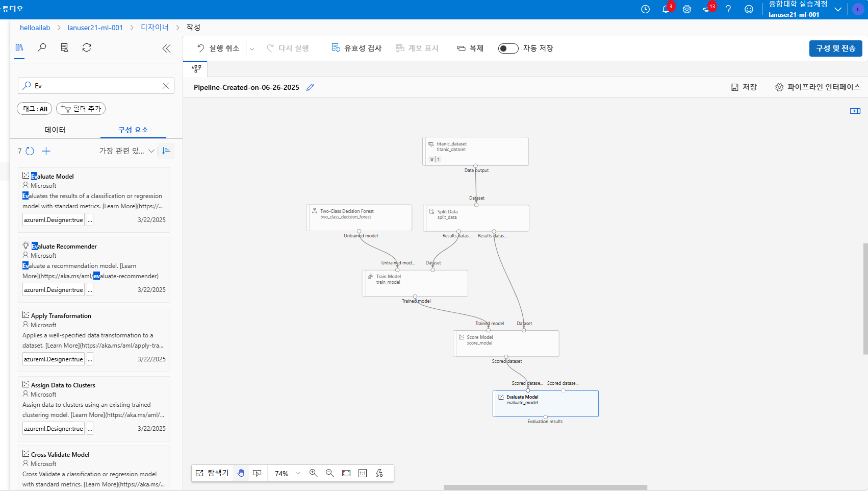Clear the Ev text in the search field
The width and height of the screenshot is (868, 491).
tap(165, 86)
